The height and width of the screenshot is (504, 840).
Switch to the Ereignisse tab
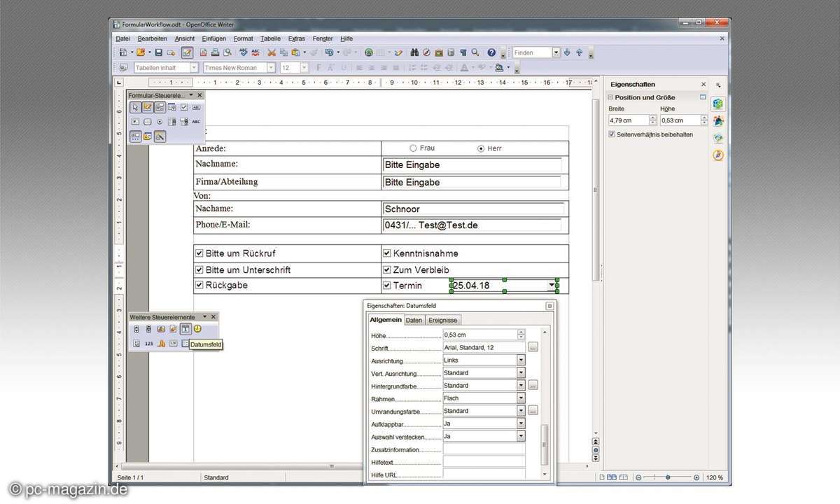442,320
